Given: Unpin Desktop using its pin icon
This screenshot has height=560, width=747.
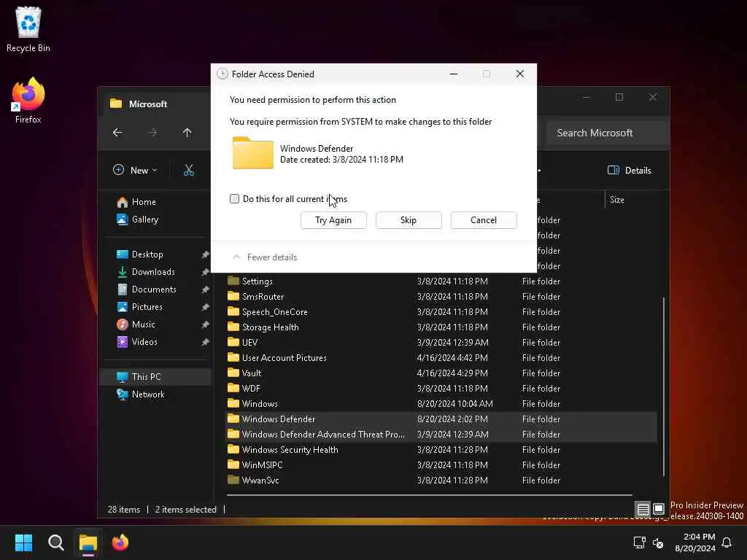Looking at the screenshot, I should tap(205, 254).
